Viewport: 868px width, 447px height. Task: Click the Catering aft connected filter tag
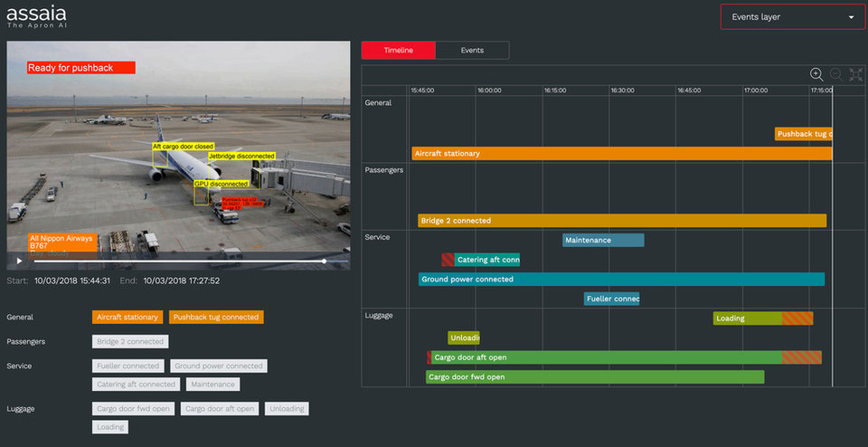point(137,385)
